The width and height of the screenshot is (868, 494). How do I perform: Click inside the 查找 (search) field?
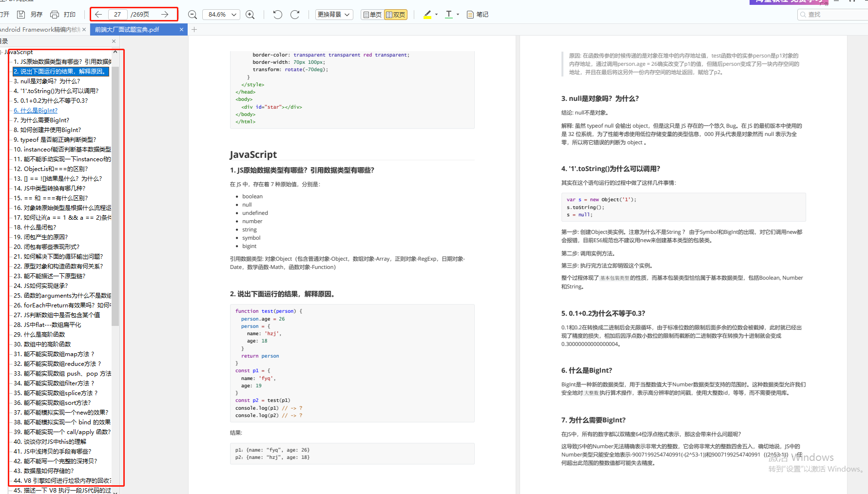pyautogui.click(x=834, y=15)
